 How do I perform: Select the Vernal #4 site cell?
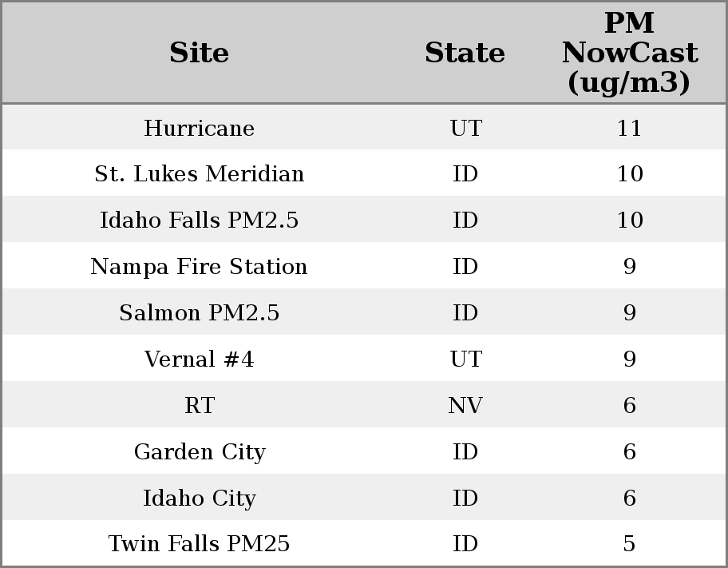[200, 359]
